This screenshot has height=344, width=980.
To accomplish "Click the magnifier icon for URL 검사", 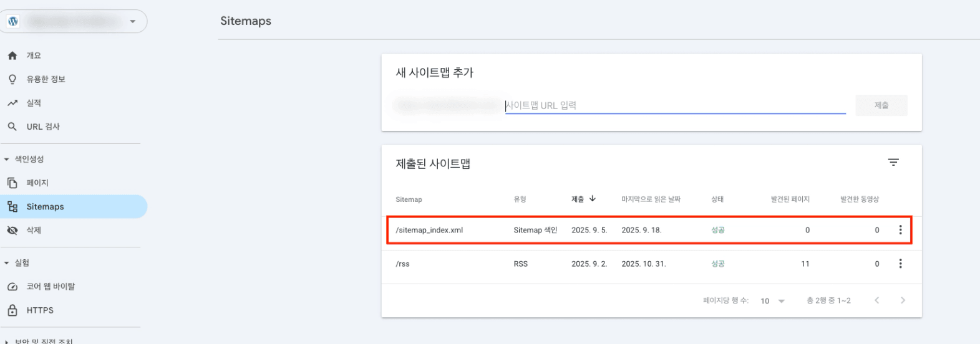I will click(12, 127).
